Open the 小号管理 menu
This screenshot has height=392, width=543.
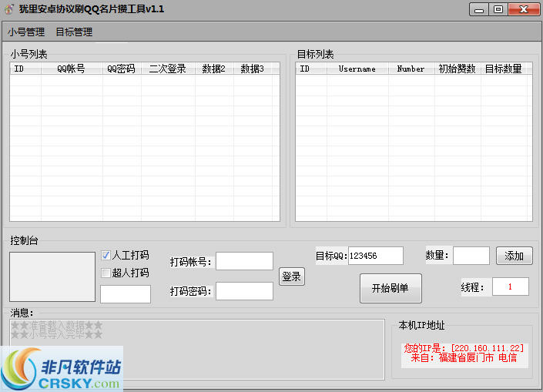click(26, 32)
